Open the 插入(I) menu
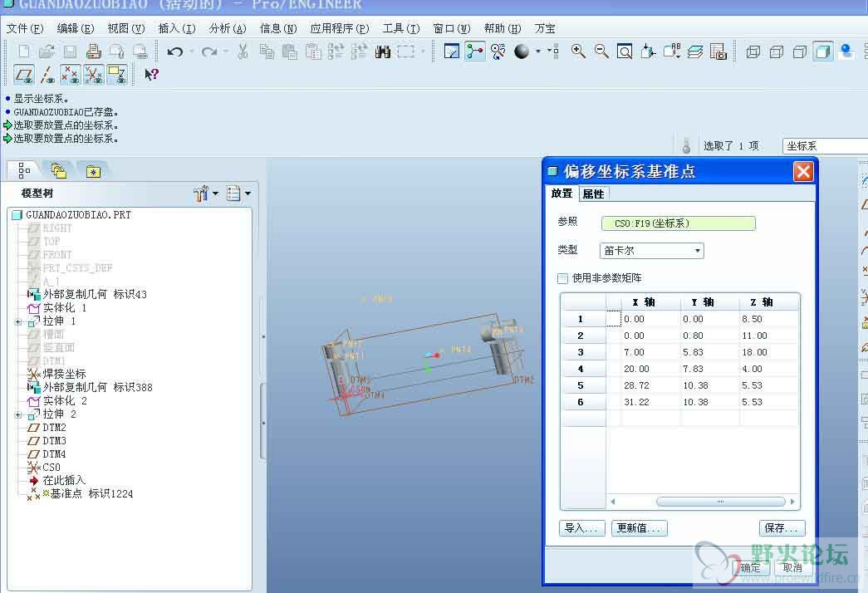Viewport: 868px width, 593px height. tap(177, 28)
